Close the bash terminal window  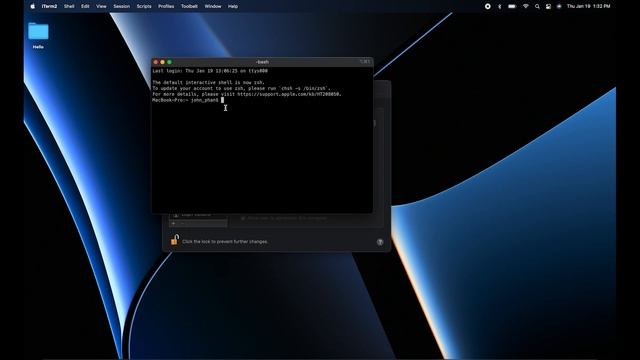pos(156,62)
